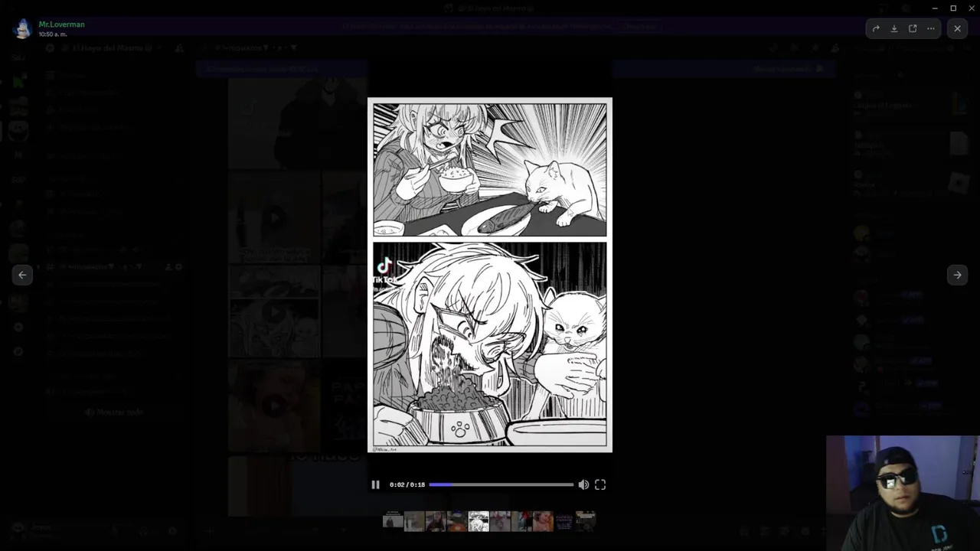Select the seventh thumbnail with red figure
980x551 pixels.
coord(521,521)
